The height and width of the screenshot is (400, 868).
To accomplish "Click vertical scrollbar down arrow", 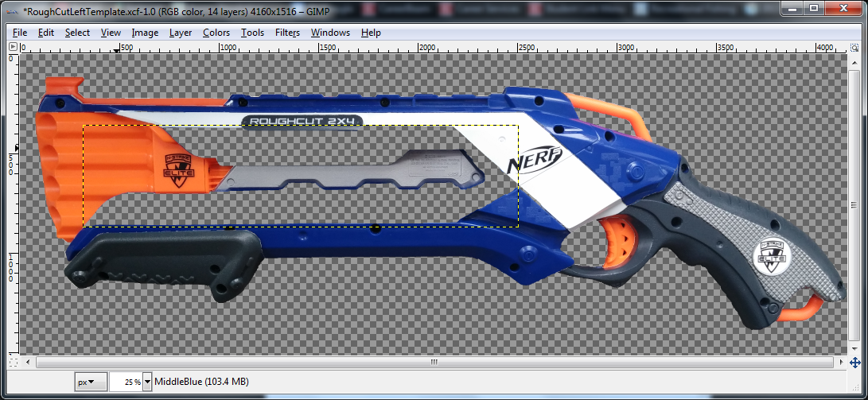I will click(x=854, y=350).
